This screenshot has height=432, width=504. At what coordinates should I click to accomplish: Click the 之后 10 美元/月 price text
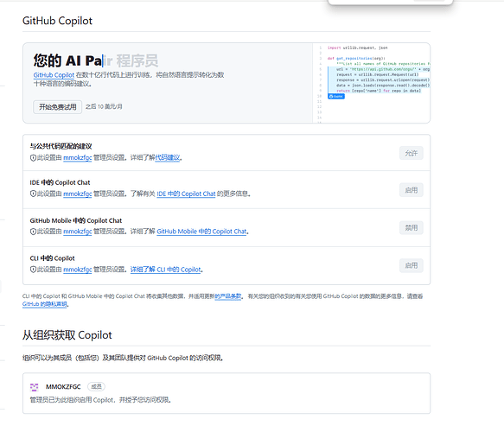104,106
